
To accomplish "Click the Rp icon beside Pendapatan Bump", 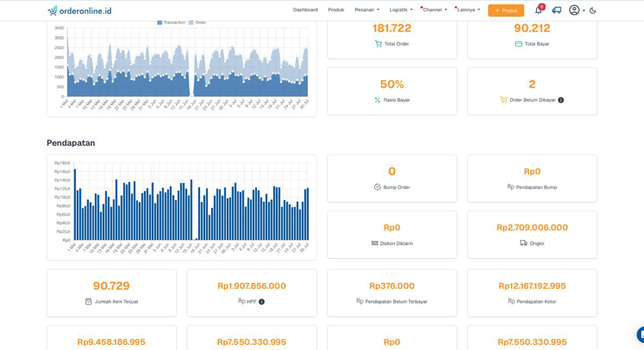I will 510,187.
